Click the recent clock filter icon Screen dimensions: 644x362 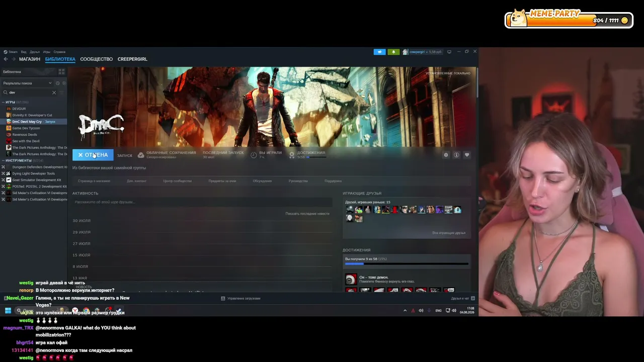coord(57,83)
